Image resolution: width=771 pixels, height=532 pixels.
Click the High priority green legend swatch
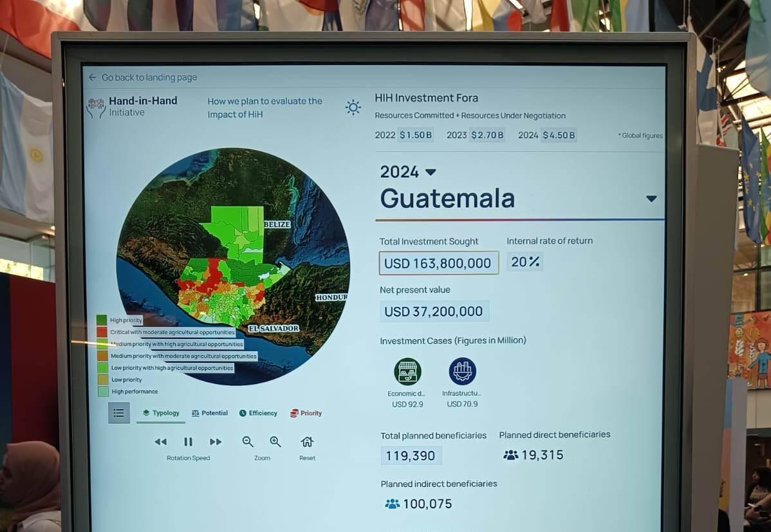click(x=102, y=320)
